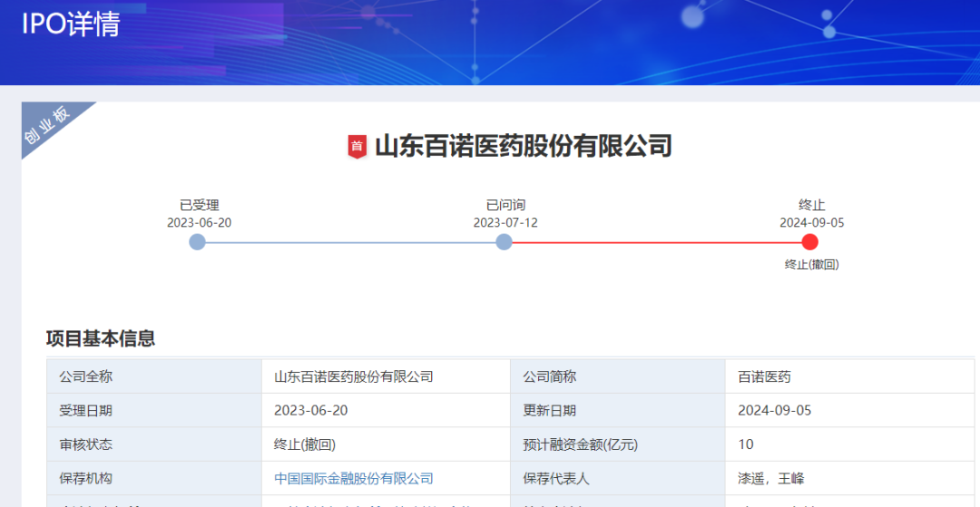980x507 pixels.
Task: Click the 百诺医药 short name cell
Action: [x=850, y=376]
